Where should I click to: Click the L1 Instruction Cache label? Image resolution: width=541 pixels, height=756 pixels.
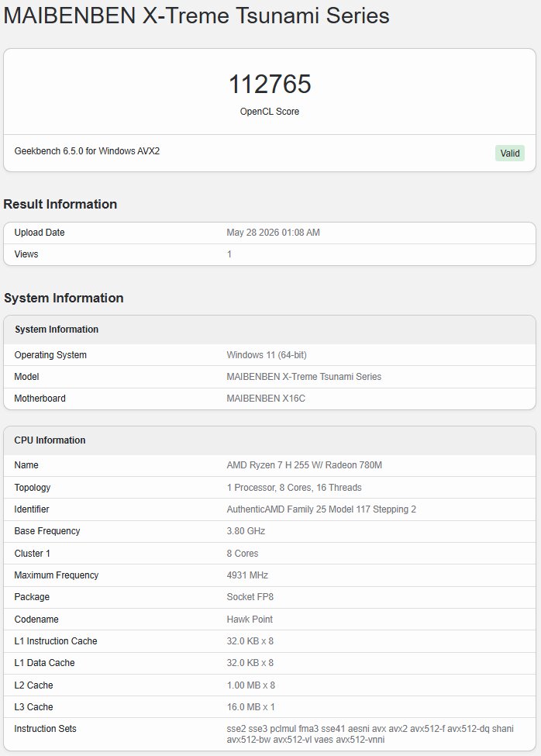coord(56,640)
